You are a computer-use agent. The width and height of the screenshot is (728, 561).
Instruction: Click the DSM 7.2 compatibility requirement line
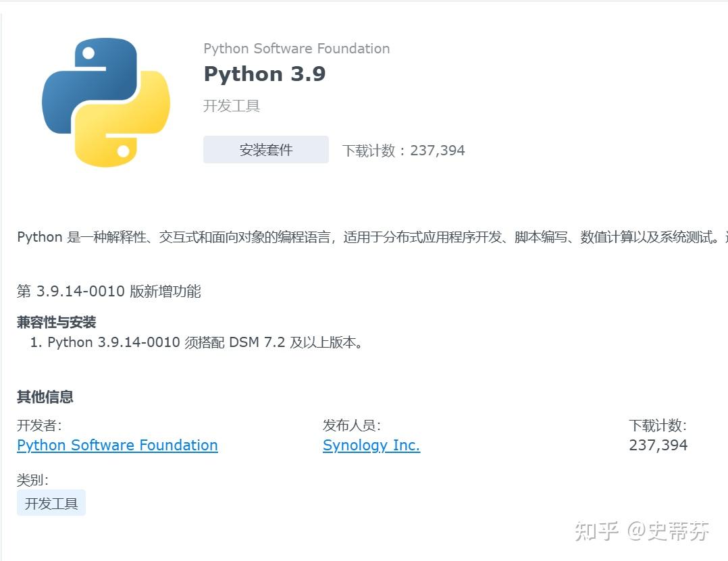point(205,342)
